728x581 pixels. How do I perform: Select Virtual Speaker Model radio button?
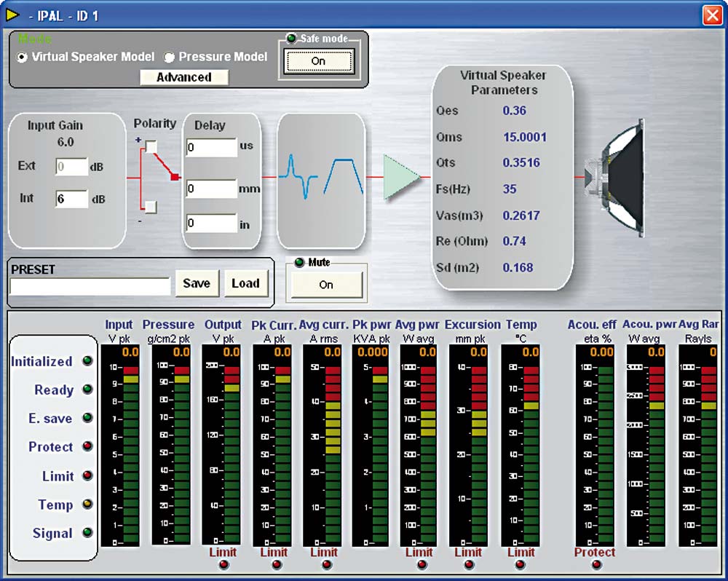pos(22,57)
